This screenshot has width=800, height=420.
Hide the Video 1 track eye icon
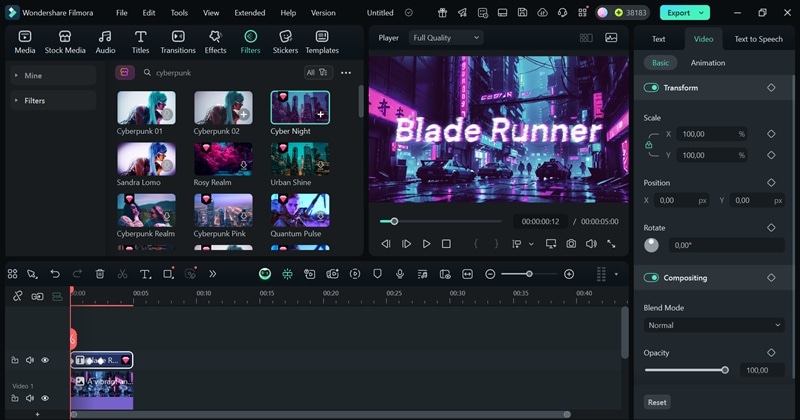[45, 398]
